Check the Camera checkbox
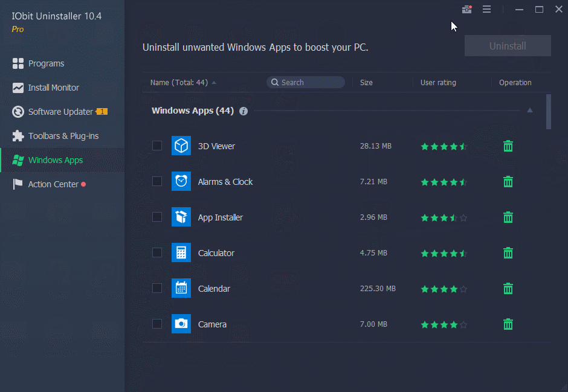The image size is (568, 392). [x=157, y=324]
